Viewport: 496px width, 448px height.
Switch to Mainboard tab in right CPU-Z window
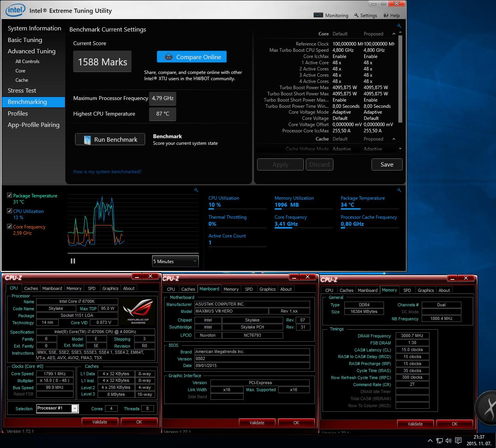[x=368, y=290]
